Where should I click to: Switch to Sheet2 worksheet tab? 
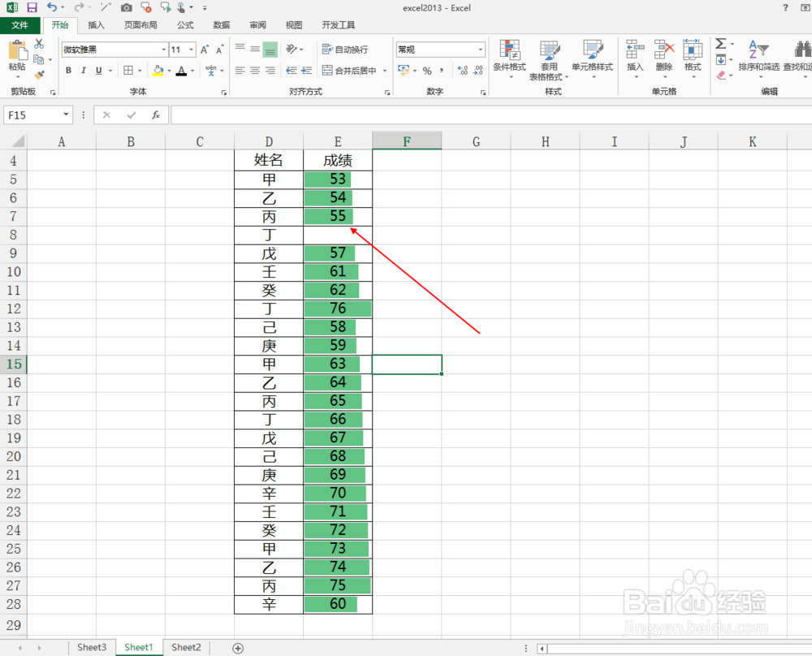(x=186, y=647)
